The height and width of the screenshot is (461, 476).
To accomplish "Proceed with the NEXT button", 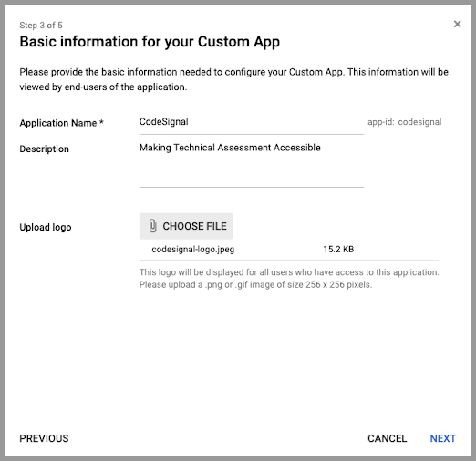I will pos(443,438).
